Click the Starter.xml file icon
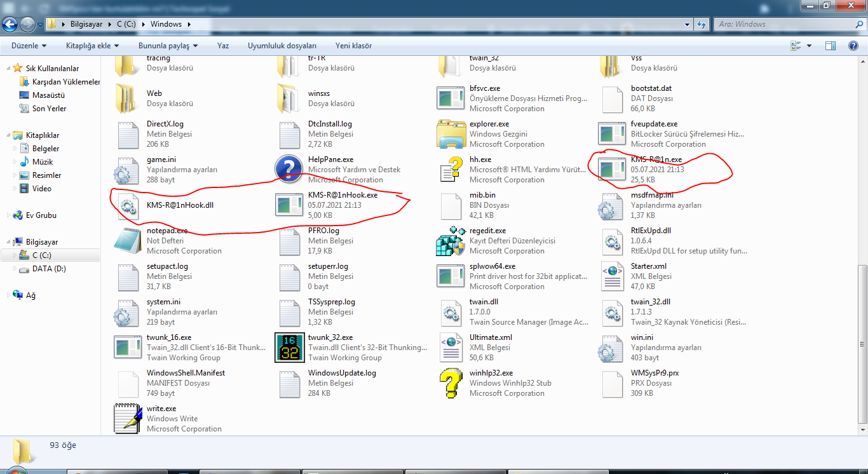The height and width of the screenshot is (474, 868). pos(612,276)
